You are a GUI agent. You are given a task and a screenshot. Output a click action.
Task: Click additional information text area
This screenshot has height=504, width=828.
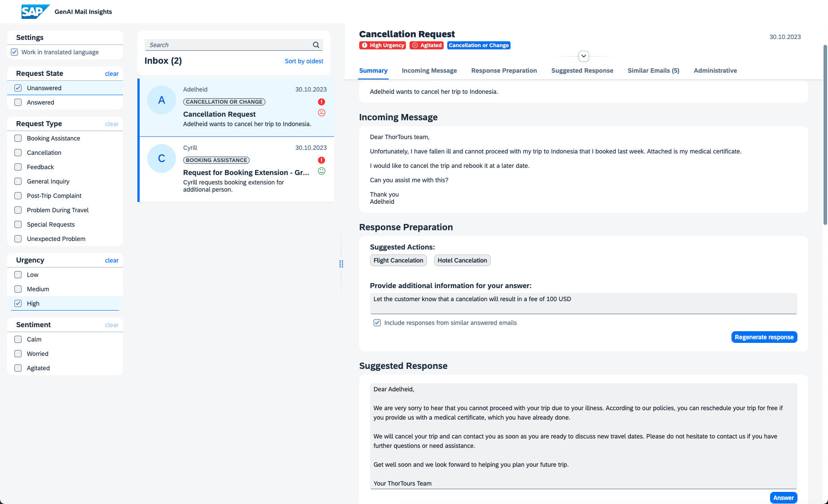coord(583,303)
